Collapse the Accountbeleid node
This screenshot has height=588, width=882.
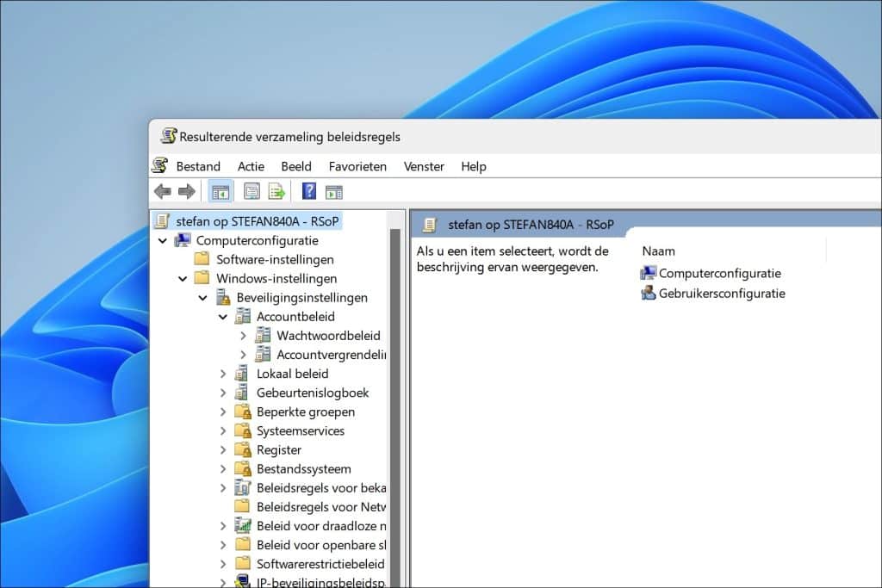[223, 317]
